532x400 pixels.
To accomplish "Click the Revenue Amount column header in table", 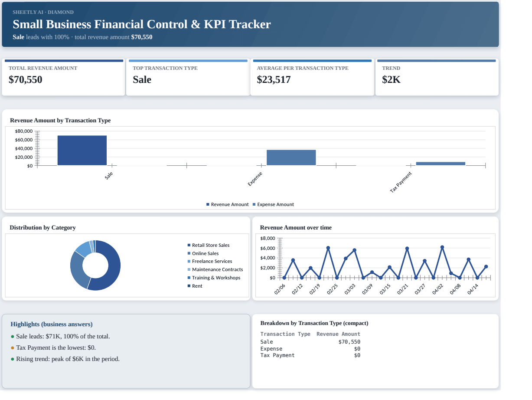I will 338,334.
